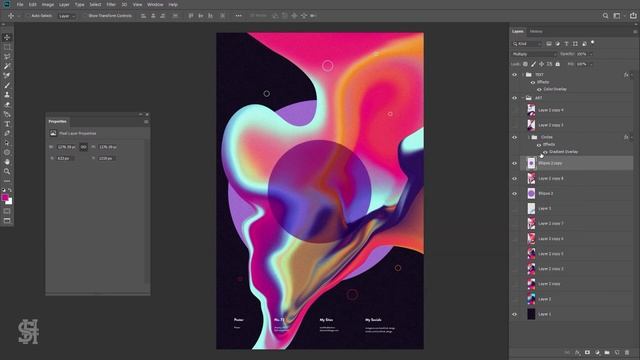
Task: Expand the TEXT group
Action: click(523, 75)
